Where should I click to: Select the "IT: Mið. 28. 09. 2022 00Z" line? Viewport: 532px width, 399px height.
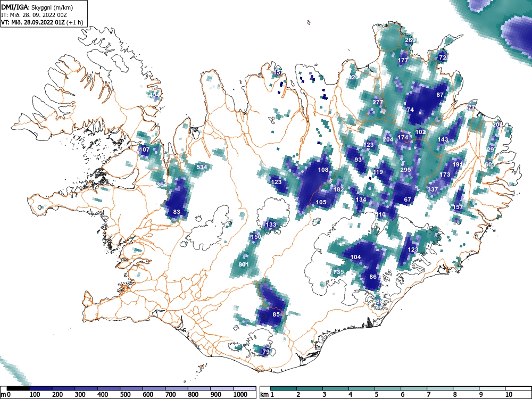(x=35, y=15)
